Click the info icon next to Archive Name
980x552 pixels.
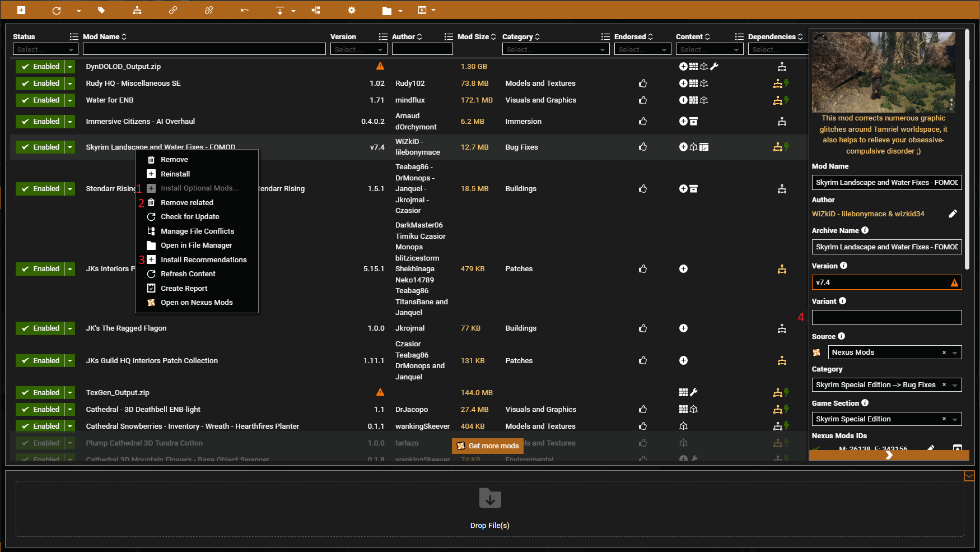865,230
